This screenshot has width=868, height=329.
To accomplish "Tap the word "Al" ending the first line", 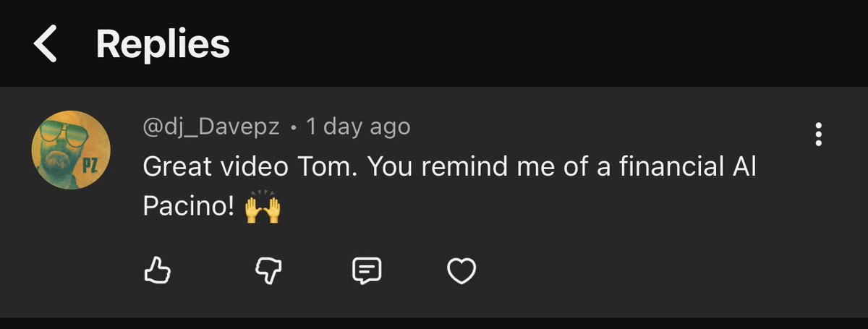I will pyautogui.click(x=741, y=168).
